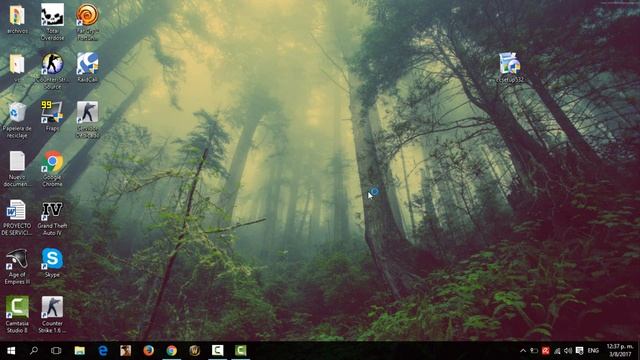
Task: Open portrait photo app in the taskbar
Action: point(125,351)
